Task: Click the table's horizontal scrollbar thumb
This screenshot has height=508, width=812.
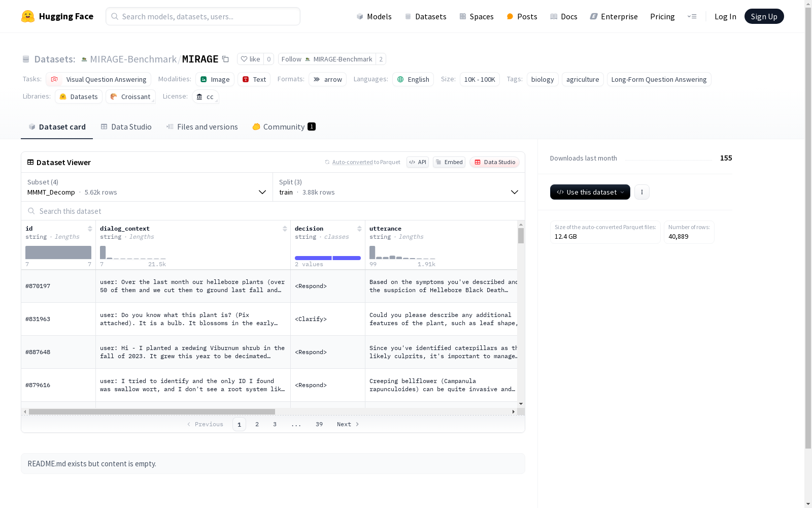Action: point(152,411)
